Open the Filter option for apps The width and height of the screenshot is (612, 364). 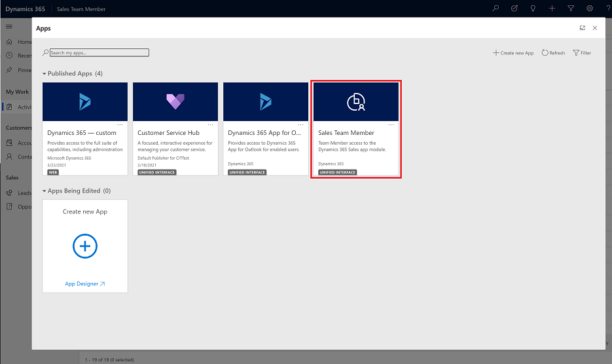click(x=582, y=53)
